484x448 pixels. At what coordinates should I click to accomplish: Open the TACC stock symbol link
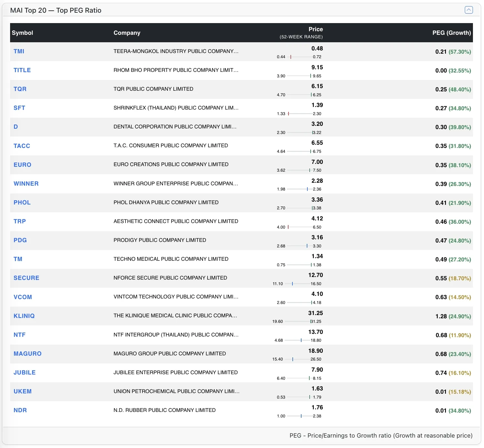22,146
